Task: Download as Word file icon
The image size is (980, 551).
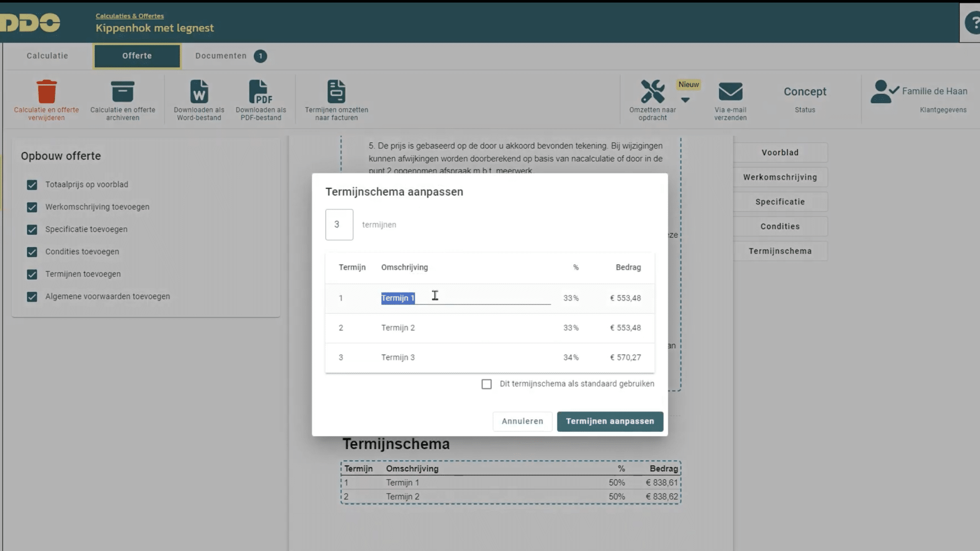Action: point(199,92)
